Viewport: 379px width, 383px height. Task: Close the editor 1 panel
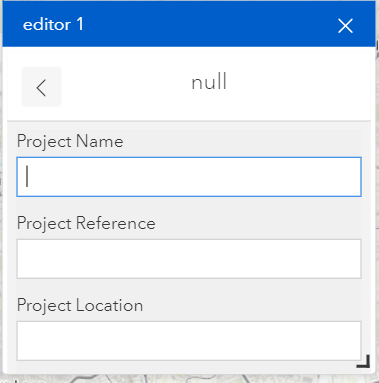coord(345,26)
